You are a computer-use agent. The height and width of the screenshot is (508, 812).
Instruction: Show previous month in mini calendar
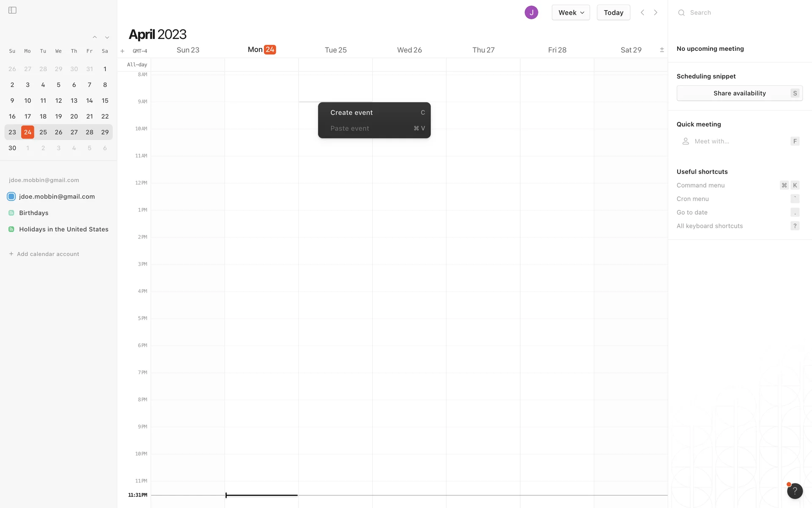pyautogui.click(x=95, y=37)
